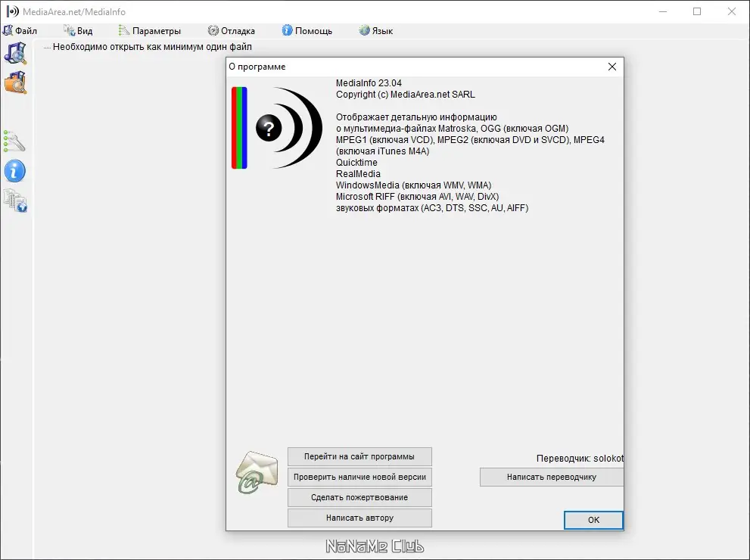Click the Переводчик: solokot label

pos(580,458)
